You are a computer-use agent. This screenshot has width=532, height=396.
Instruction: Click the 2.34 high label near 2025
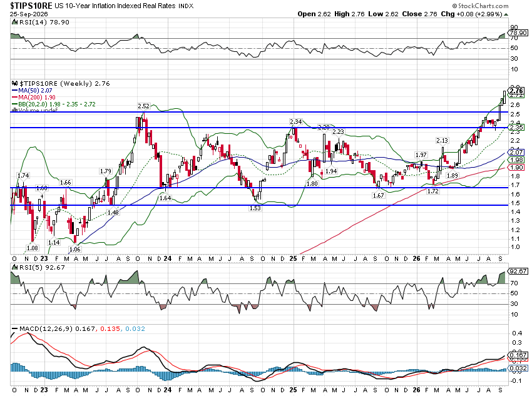pyautogui.click(x=296, y=122)
